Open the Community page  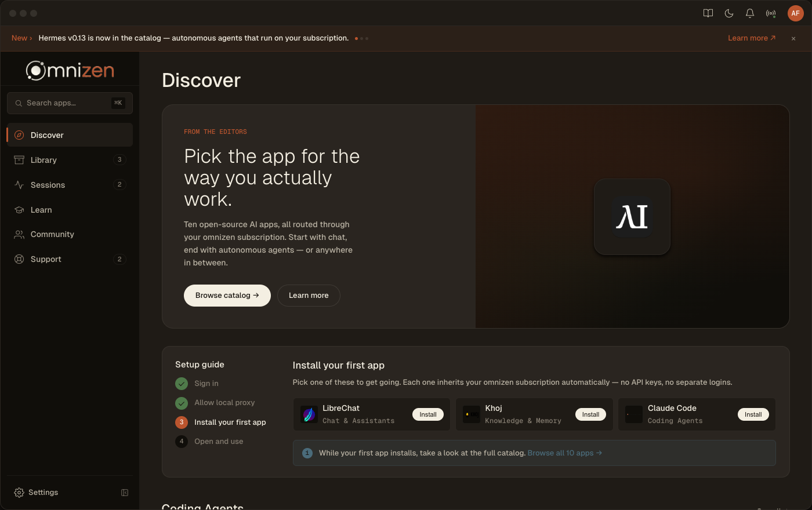(70, 234)
